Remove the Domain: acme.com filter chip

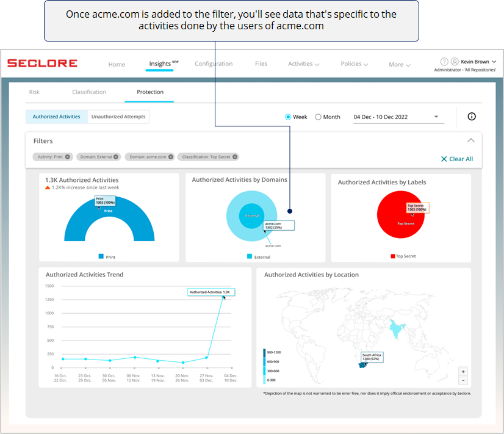171,157
